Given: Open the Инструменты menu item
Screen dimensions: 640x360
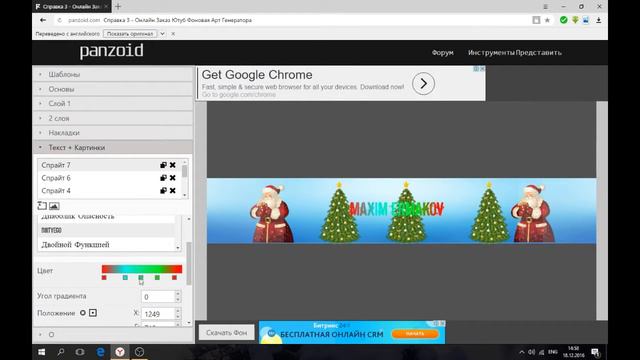Looking at the screenshot, I should click(x=491, y=53).
